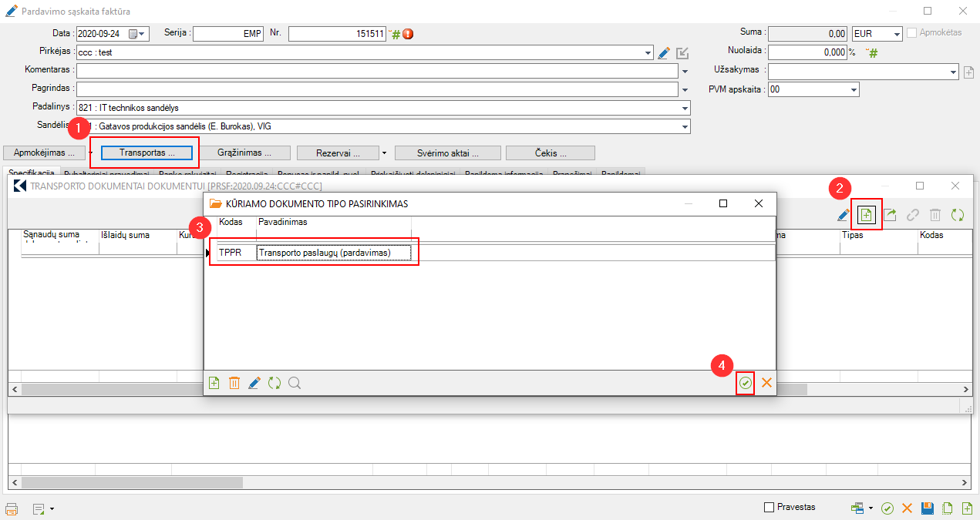Confirm document type with green checkmark
Image resolution: width=980 pixels, height=520 pixels.
[x=745, y=383]
